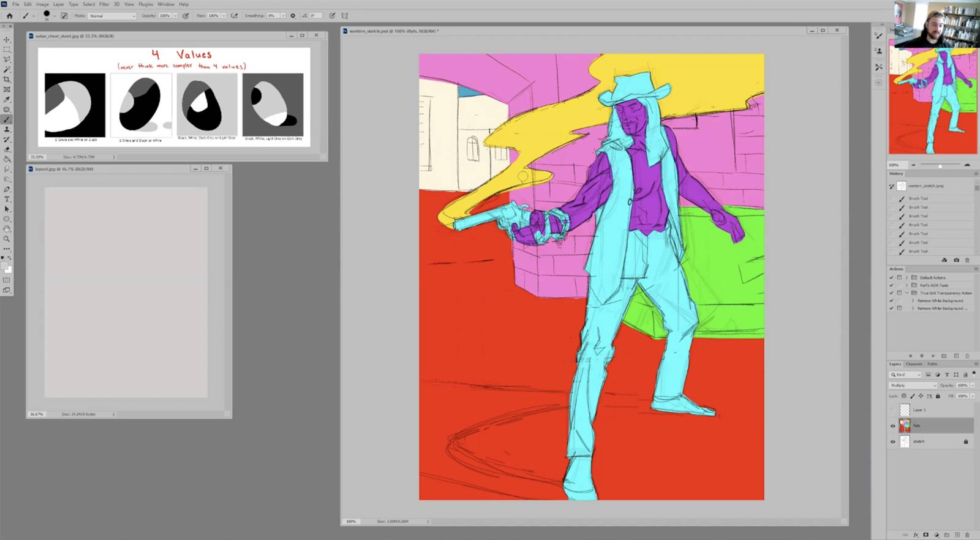This screenshot has width=980, height=540.
Task: Delete layer using the Layers trash icon
Action: coord(968,534)
